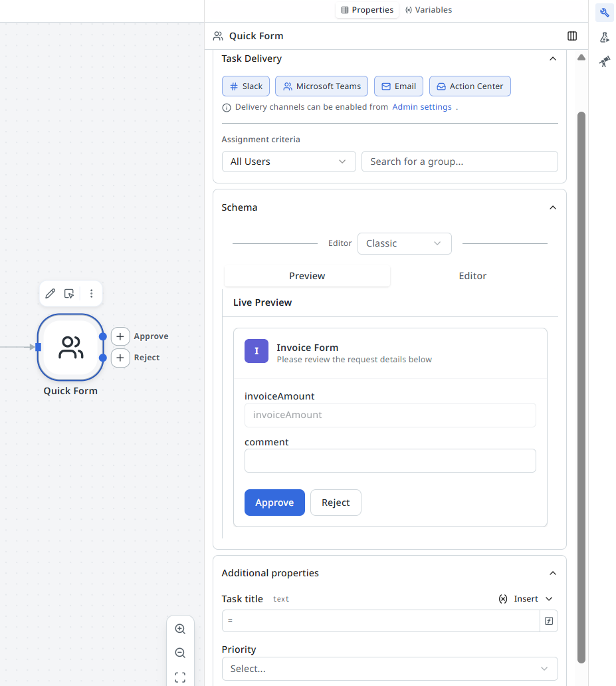Select the Quick Form node on canvas

[70, 348]
